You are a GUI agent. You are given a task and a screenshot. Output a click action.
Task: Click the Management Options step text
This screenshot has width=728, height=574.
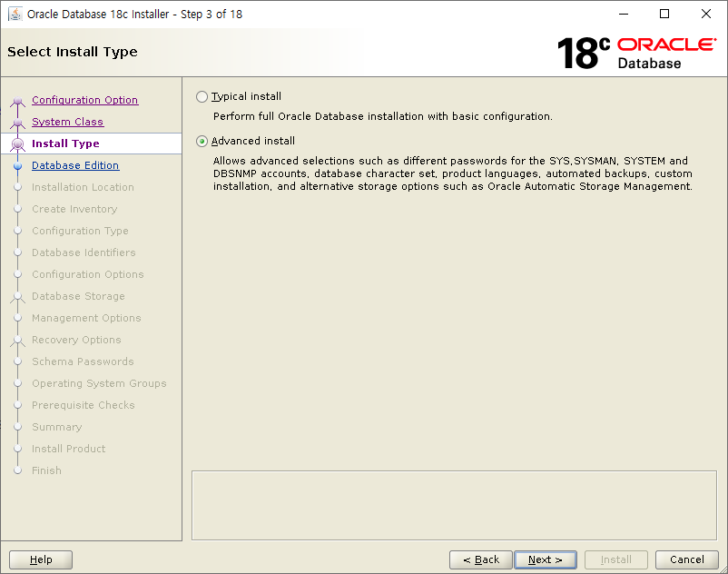[x=86, y=318]
